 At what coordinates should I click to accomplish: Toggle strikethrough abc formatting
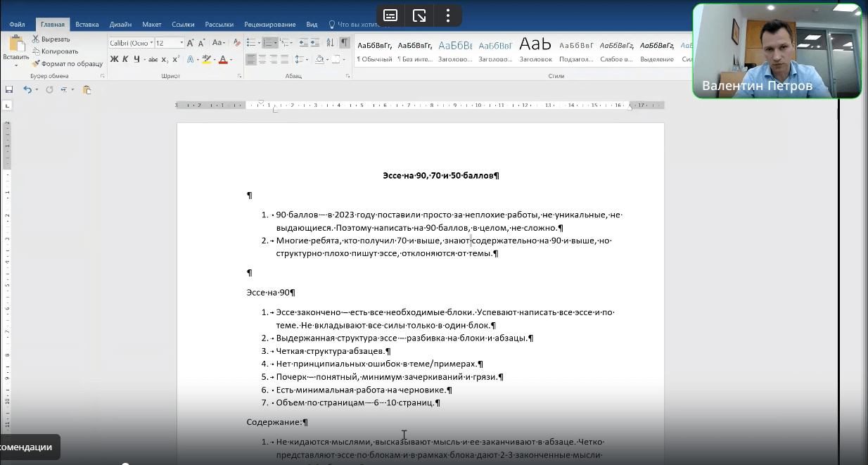click(x=153, y=60)
